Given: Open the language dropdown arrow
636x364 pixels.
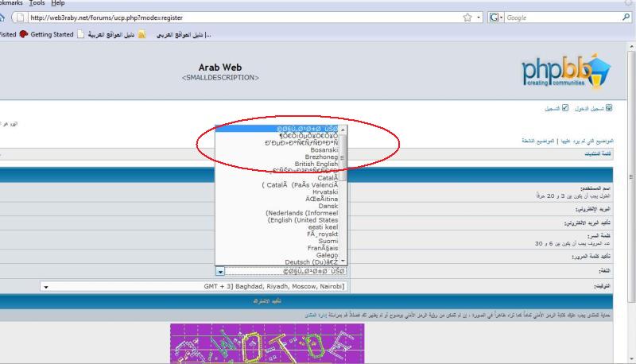Looking at the screenshot, I should [220, 271].
